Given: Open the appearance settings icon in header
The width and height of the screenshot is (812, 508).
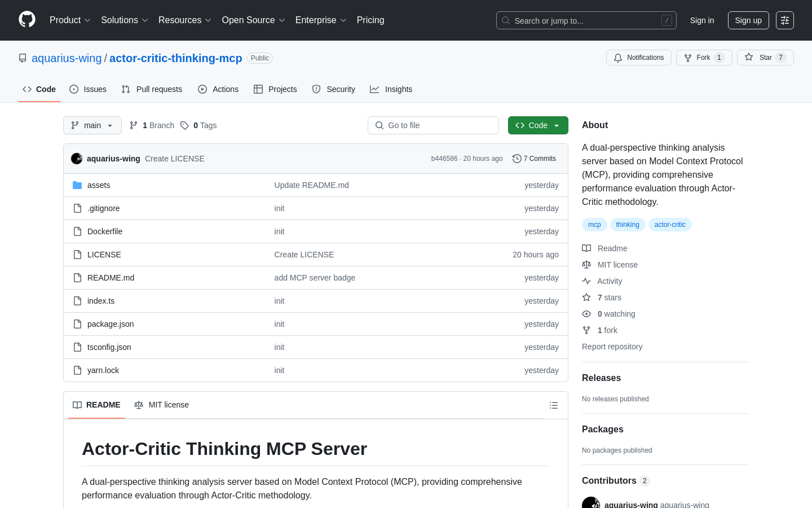Looking at the screenshot, I should 785,20.
